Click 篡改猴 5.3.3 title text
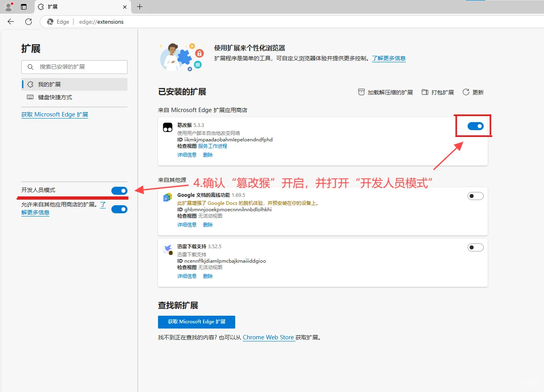The image size is (544, 392). 191,125
